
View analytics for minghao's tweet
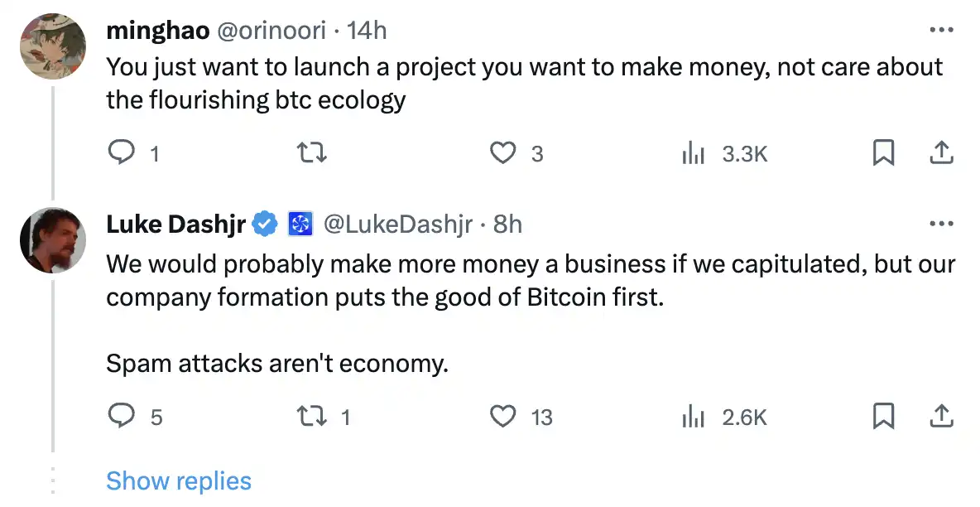click(692, 152)
